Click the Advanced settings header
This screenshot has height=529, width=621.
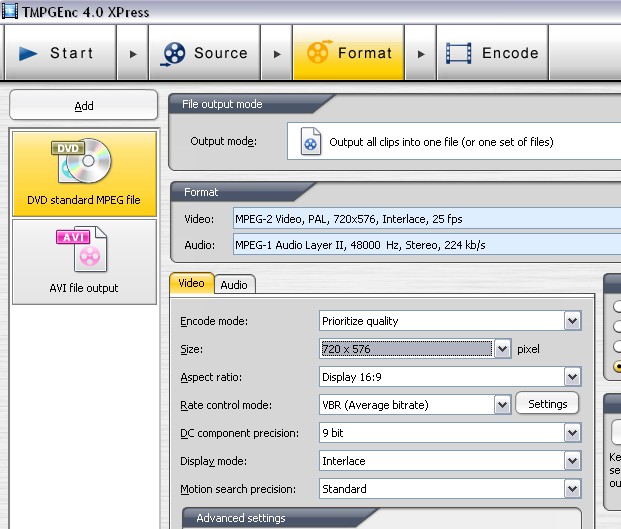pos(240,518)
